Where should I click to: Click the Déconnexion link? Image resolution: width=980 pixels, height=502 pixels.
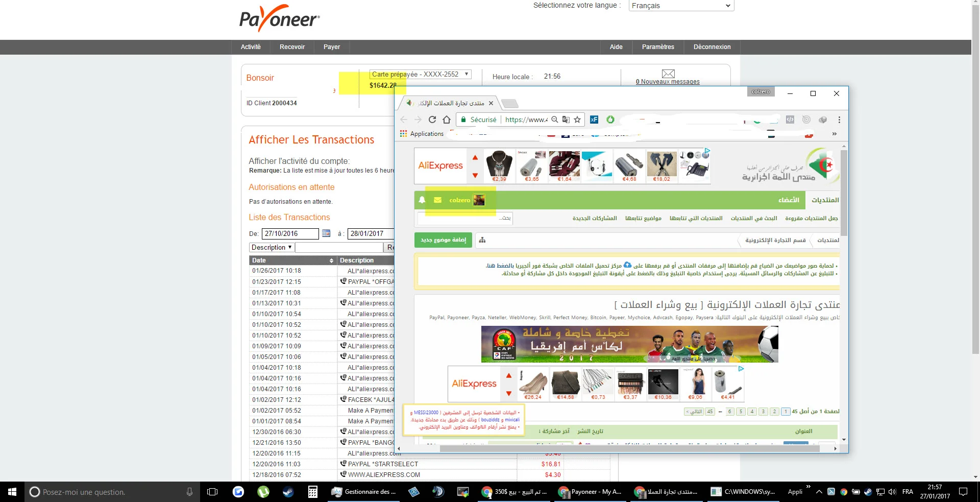tap(712, 47)
